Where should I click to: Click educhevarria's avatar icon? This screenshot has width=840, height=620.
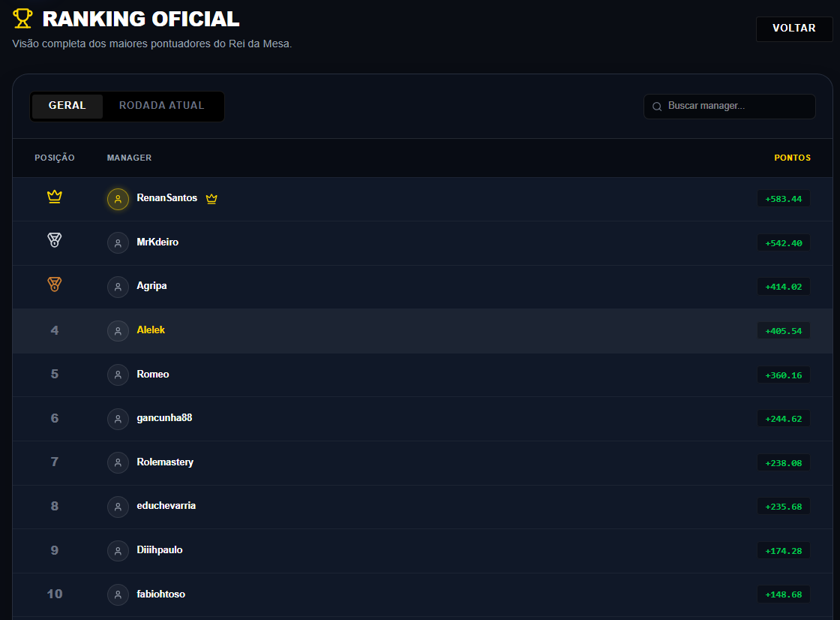[x=118, y=507]
